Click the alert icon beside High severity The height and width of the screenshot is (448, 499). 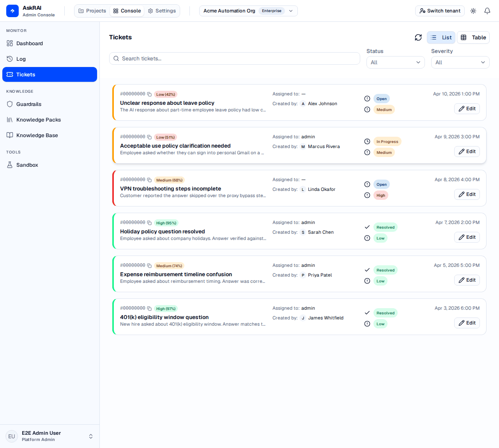[367, 195]
